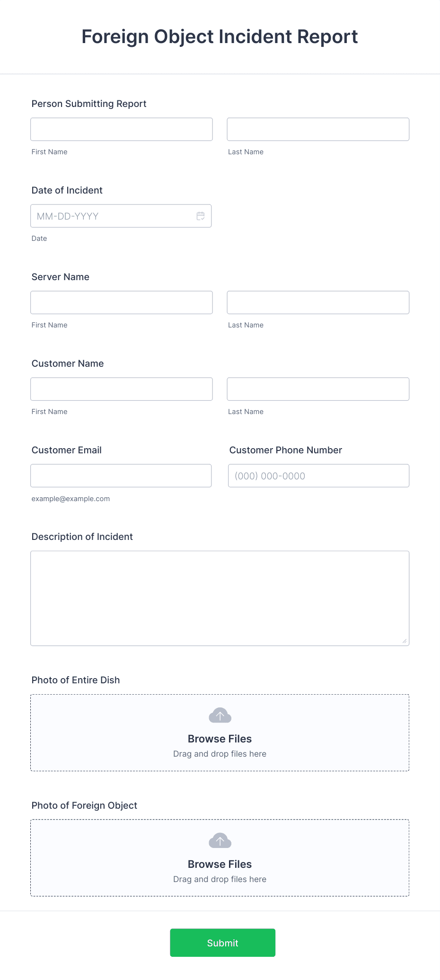Select the Server Name Last Name field

[318, 302]
